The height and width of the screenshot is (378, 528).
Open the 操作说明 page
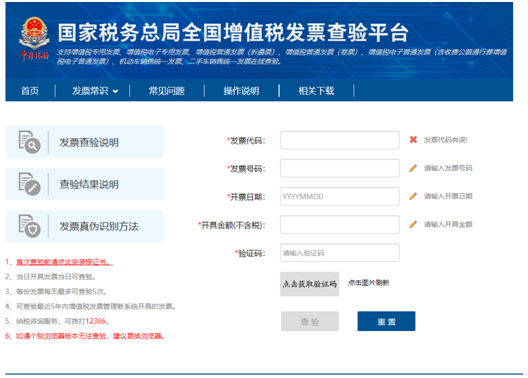tap(241, 91)
